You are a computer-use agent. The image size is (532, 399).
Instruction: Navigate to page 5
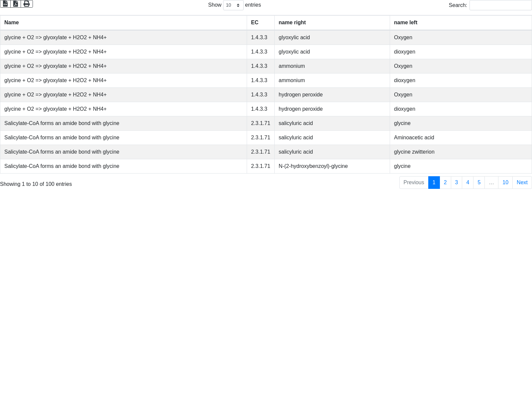479,183
